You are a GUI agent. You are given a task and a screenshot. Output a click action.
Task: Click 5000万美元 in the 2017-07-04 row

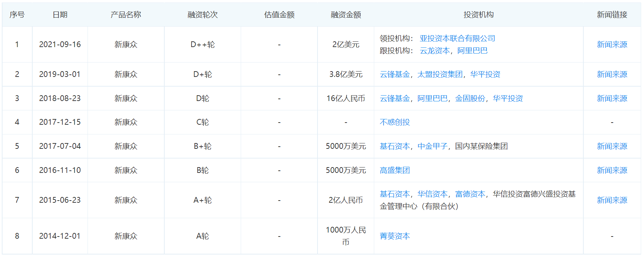point(346,146)
